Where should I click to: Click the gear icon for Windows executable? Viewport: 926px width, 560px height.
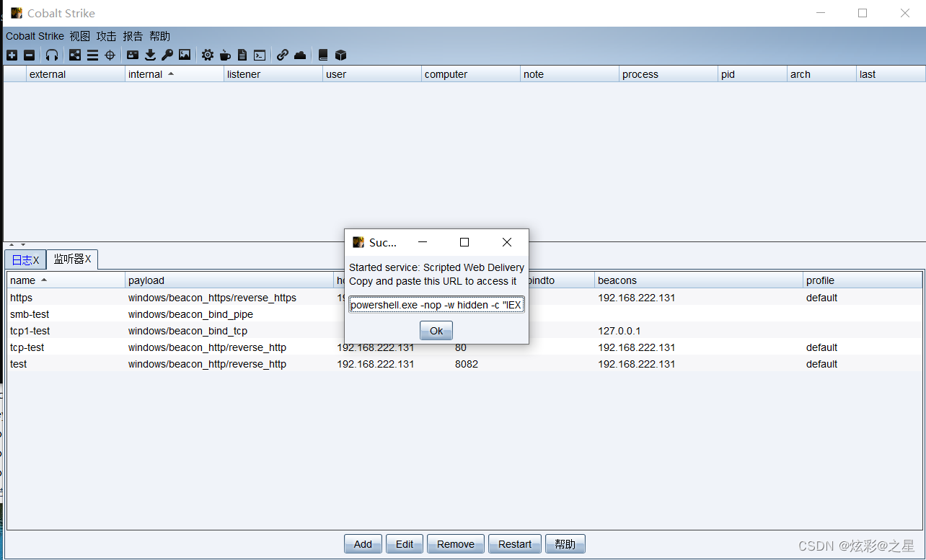point(208,55)
